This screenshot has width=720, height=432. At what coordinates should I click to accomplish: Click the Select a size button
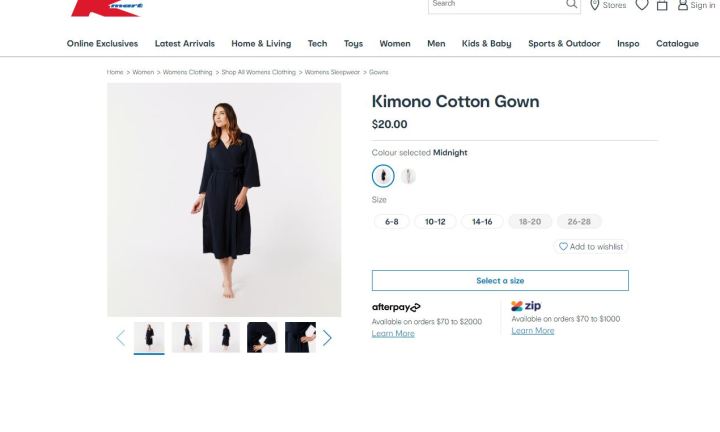point(500,281)
